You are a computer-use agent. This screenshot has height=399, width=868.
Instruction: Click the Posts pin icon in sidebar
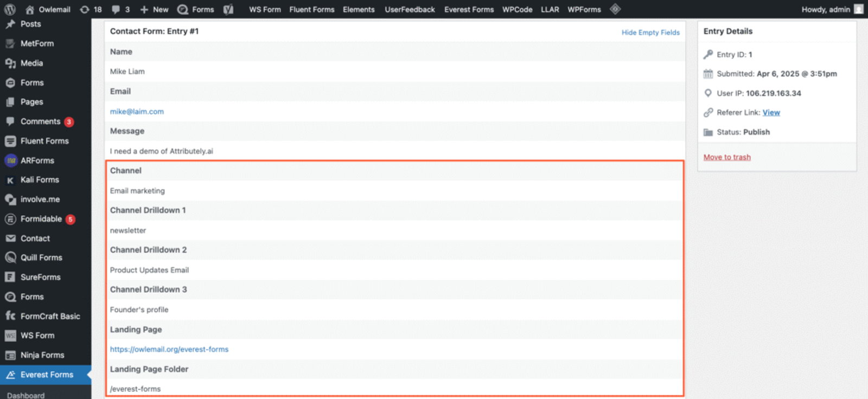(10, 24)
